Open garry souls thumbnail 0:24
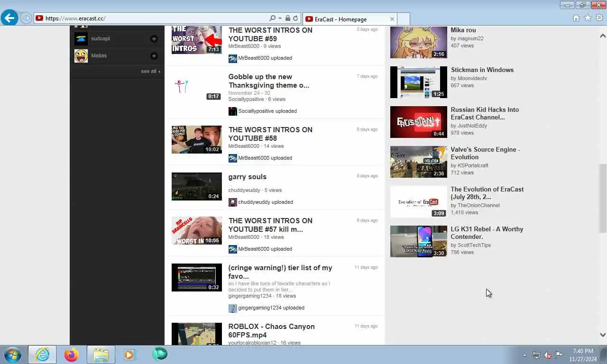 pyautogui.click(x=196, y=186)
